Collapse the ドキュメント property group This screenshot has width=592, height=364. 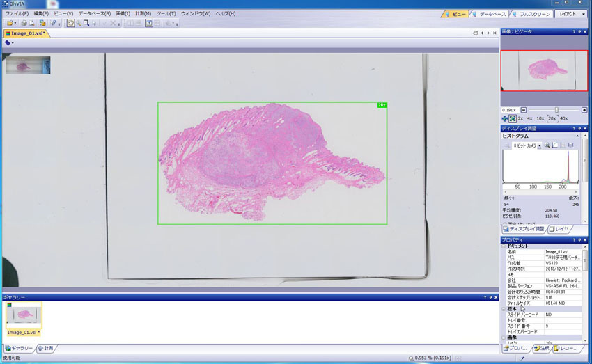(x=504, y=246)
